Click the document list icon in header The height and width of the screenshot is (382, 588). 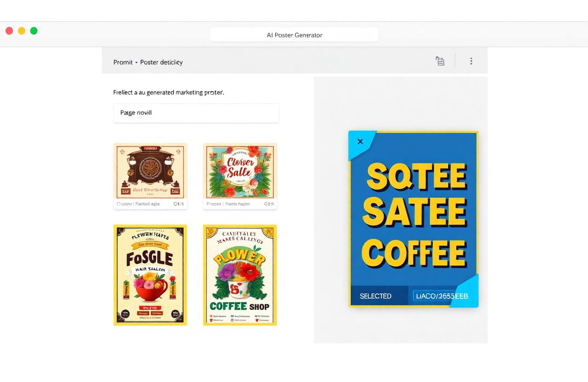pyautogui.click(x=440, y=61)
